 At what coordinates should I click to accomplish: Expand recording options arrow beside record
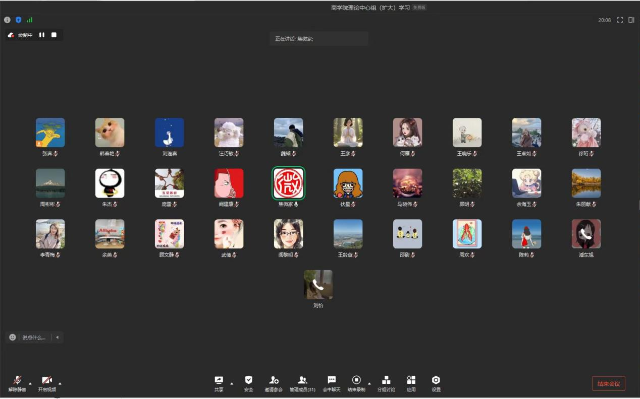[369, 383]
